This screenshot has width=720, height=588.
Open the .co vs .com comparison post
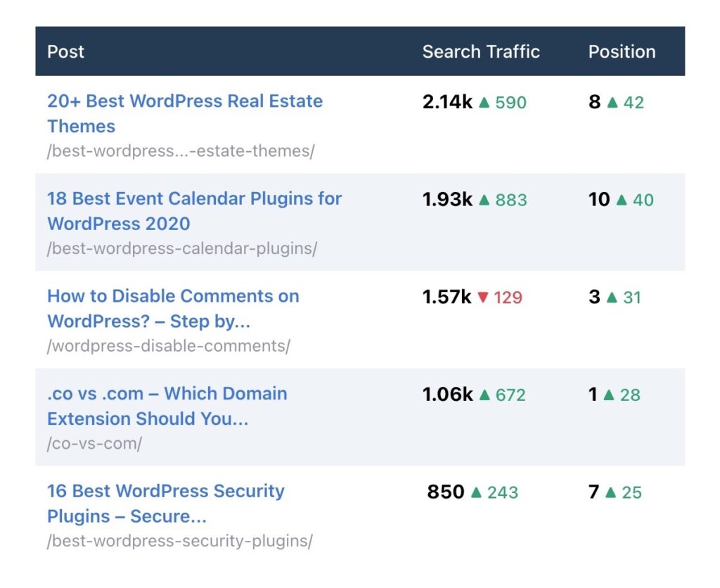167,406
